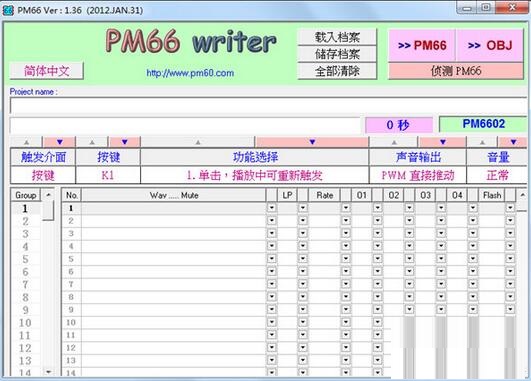Screen dimensions: 531x381
Task: Click the >> PM66 write button
Action: point(422,45)
